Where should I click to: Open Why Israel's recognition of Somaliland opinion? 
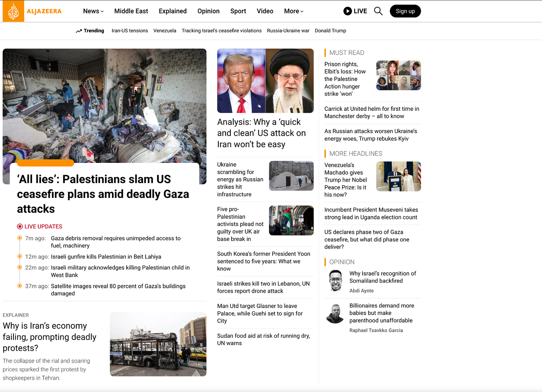[383, 277]
